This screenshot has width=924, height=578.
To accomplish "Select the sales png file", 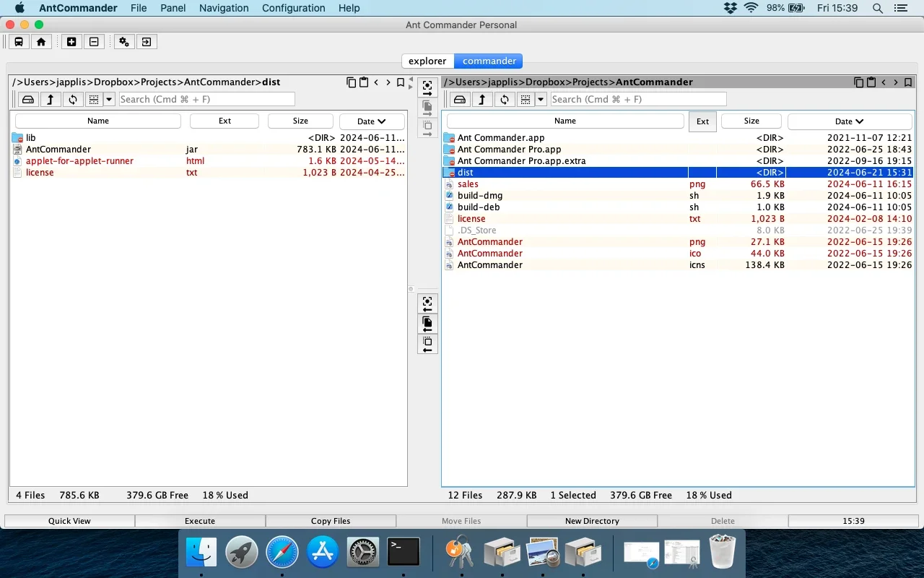I will (678, 184).
